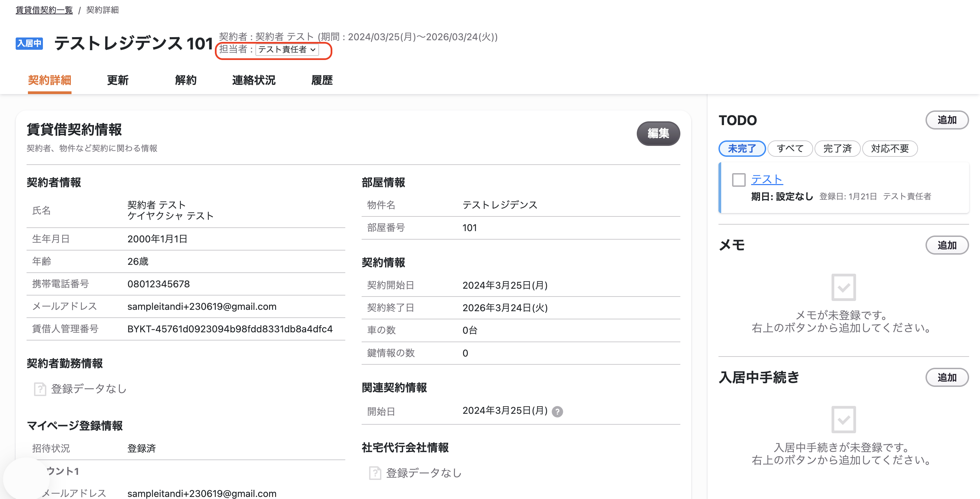The image size is (980, 499).
Task: Go back to 賃貸借契約一覧 breadcrumb
Action: tap(44, 10)
